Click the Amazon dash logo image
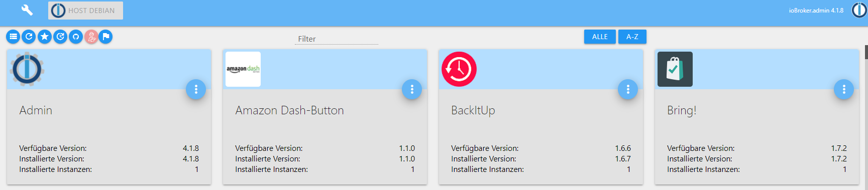The height and width of the screenshot is (190, 868). tap(243, 69)
